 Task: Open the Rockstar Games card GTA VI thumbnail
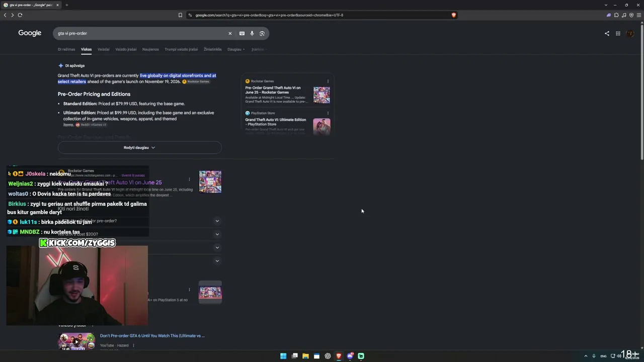pyautogui.click(x=321, y=95)
